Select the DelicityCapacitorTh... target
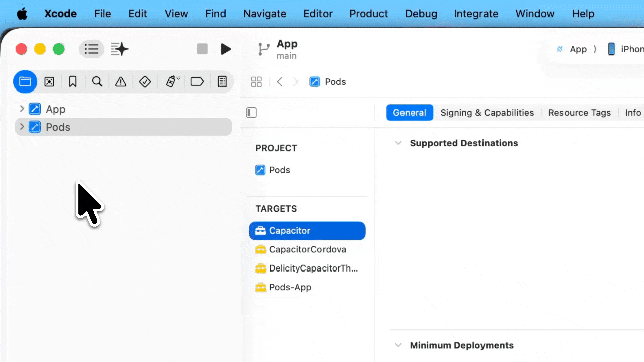 pyautogui.click(x=306, y=268)
